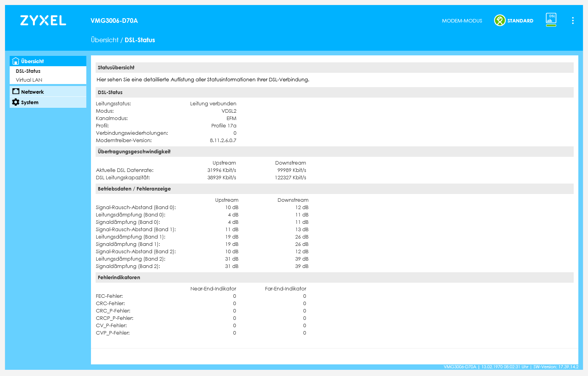The height and width of the screenshot is (376, 588).
Task: Expand the Netzwerk menu
Action: (x=48, y=92)
